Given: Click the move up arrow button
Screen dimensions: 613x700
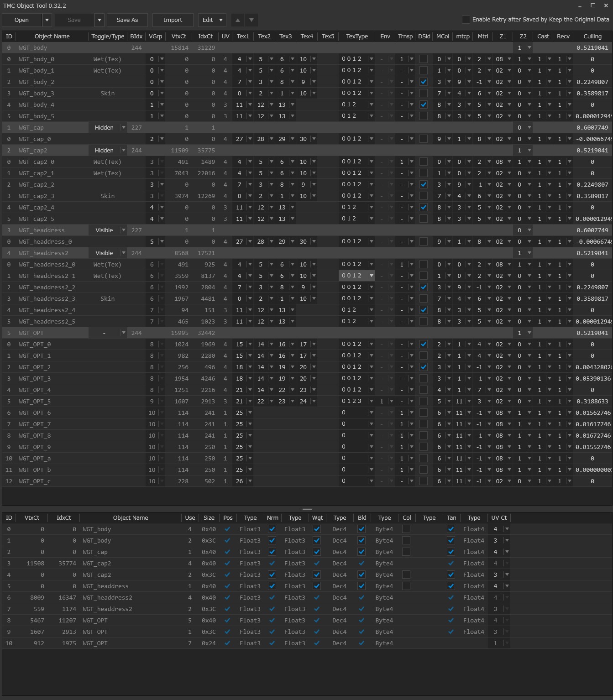Looking at the screenshot, I should (237, 20).
